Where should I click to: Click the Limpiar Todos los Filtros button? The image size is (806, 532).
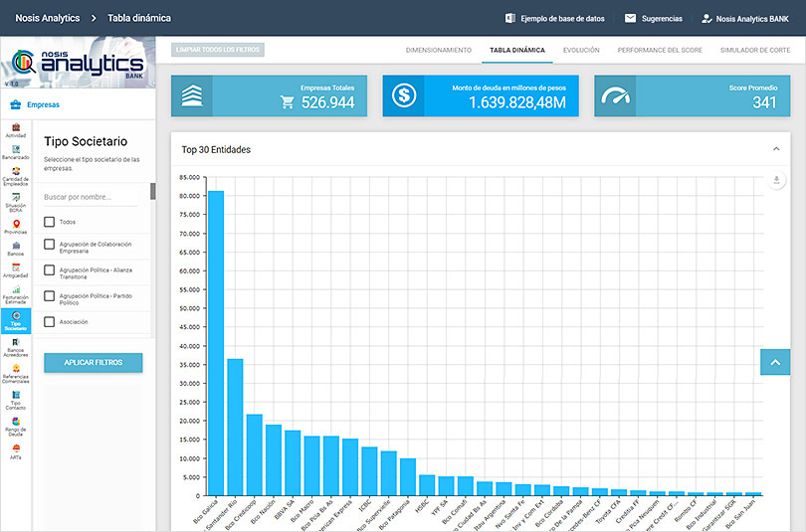tap(218, 50)
